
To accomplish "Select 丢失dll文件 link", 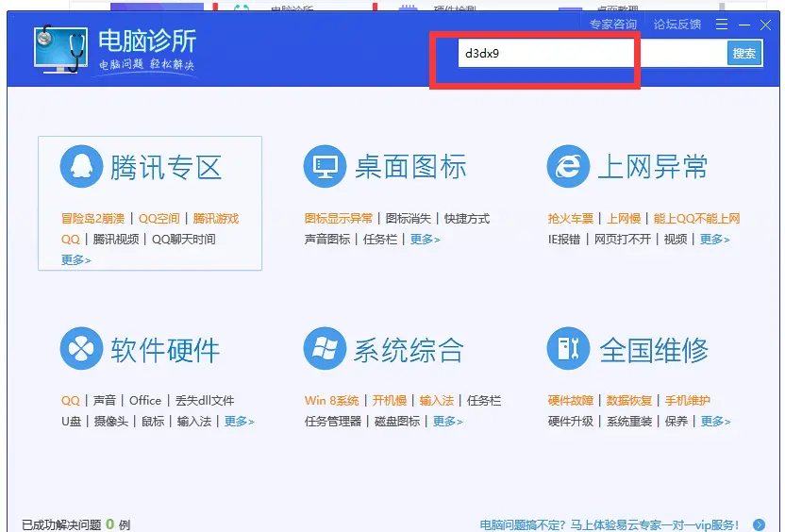I will [x=205, y=401].
